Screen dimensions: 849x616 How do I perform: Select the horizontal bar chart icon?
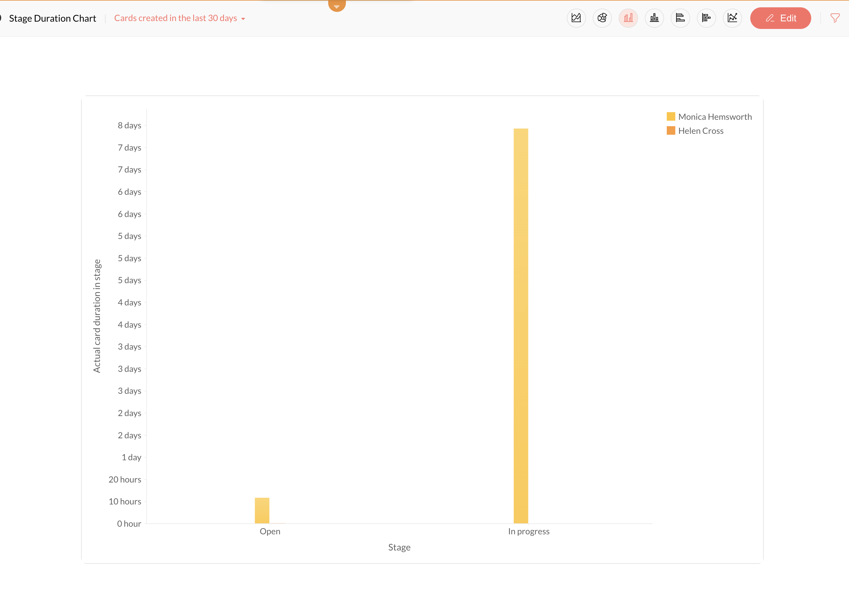[680, 18]
